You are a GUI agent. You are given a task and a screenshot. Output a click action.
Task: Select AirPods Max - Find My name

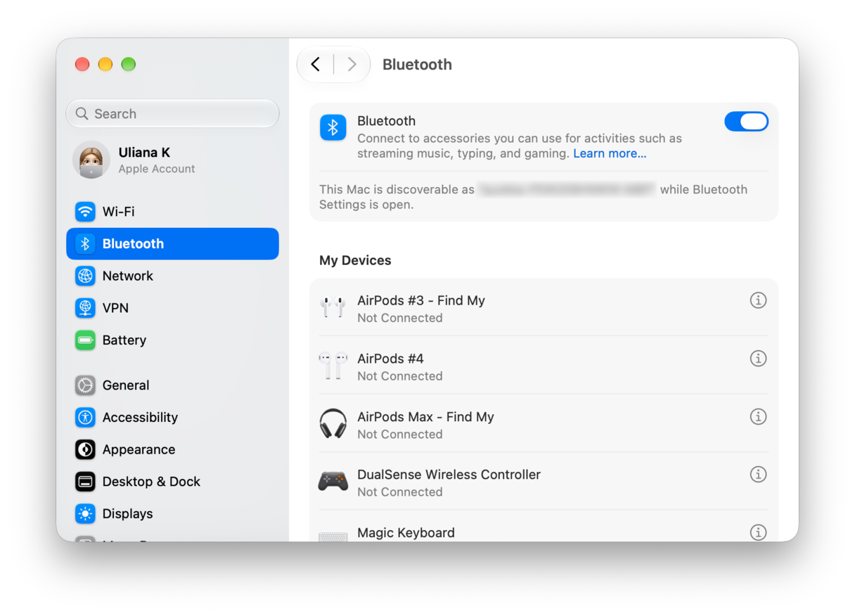[425, 417]
